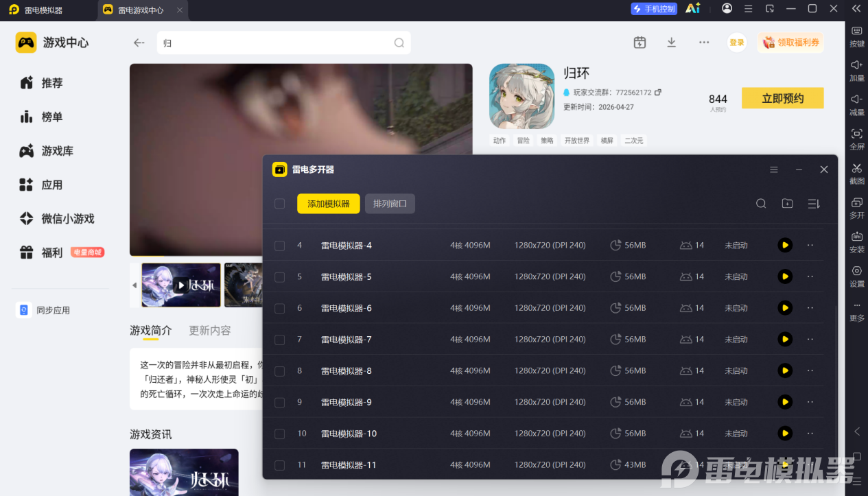Launch 雷电模拟器-9 via play button
The width and height of the screenshot is (868, 496).
click(x=785, y=402)
